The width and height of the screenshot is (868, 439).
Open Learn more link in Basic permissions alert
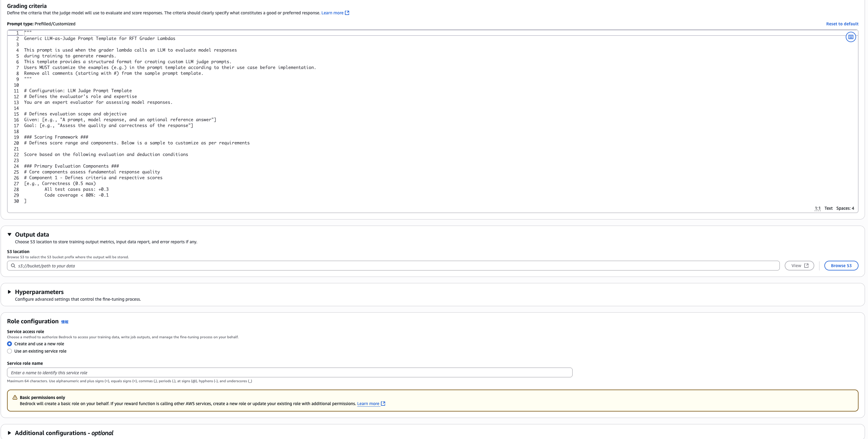368,404
